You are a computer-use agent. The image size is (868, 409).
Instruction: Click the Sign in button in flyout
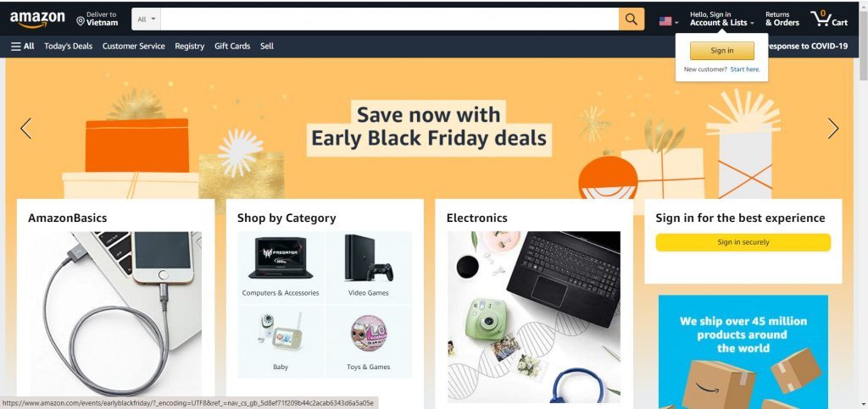point(722,50)
